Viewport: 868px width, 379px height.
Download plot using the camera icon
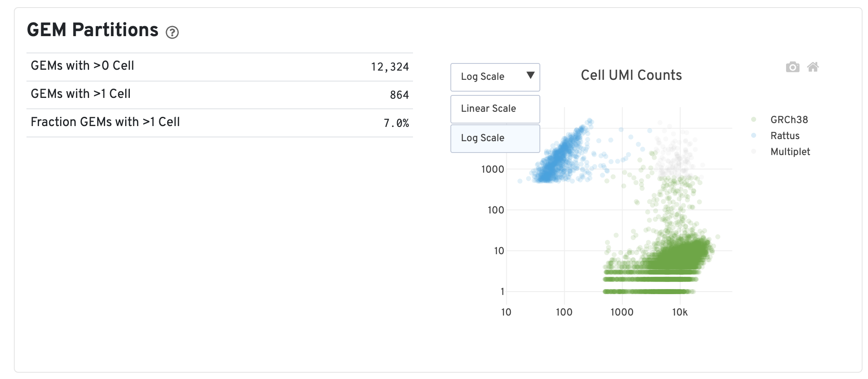[x=792, y=67]
